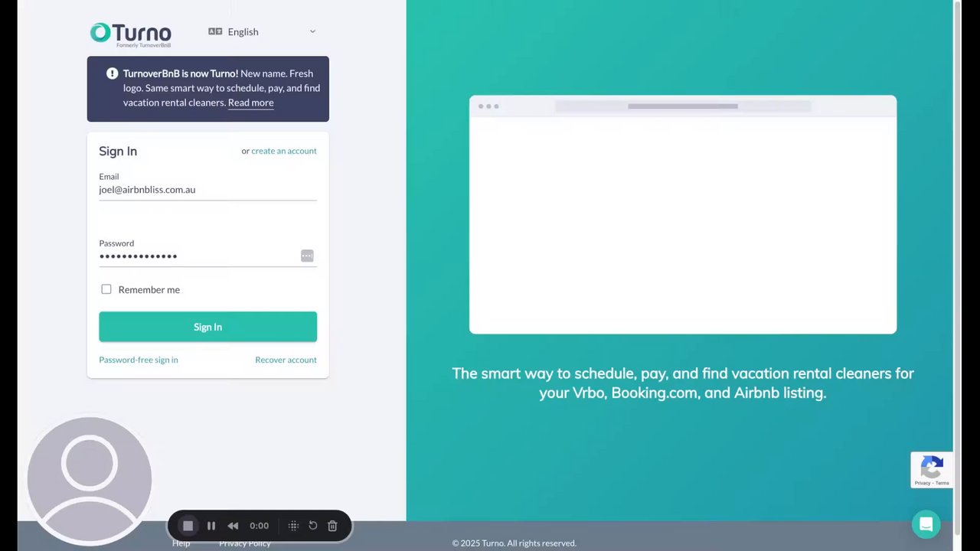This screenshot has height=551, width=980.
Task: Rewind the recording
Action: 233,526
